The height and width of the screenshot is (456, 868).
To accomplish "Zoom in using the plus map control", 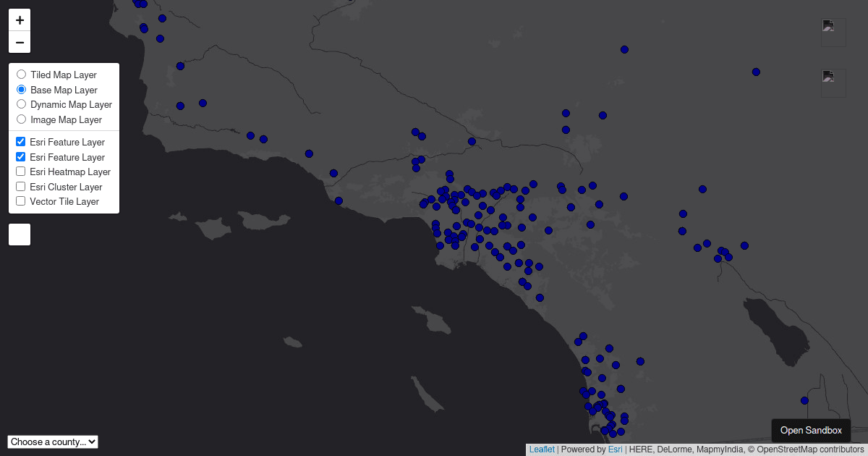I will (x=20, y=20).
